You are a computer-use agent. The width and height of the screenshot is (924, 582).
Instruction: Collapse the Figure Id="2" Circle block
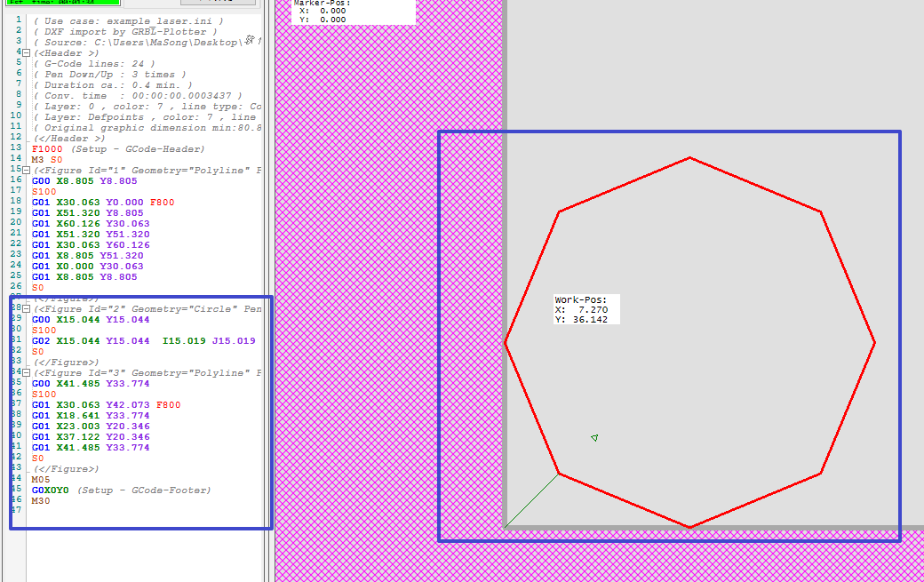[x=26, y=309]
